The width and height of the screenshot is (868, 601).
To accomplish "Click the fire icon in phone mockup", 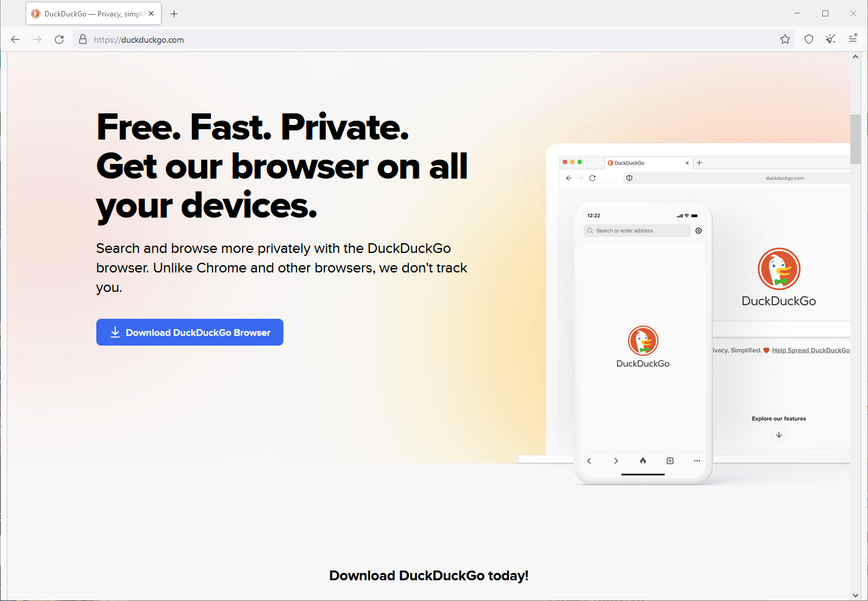I will pyautogui.click(x=643, y=461).
